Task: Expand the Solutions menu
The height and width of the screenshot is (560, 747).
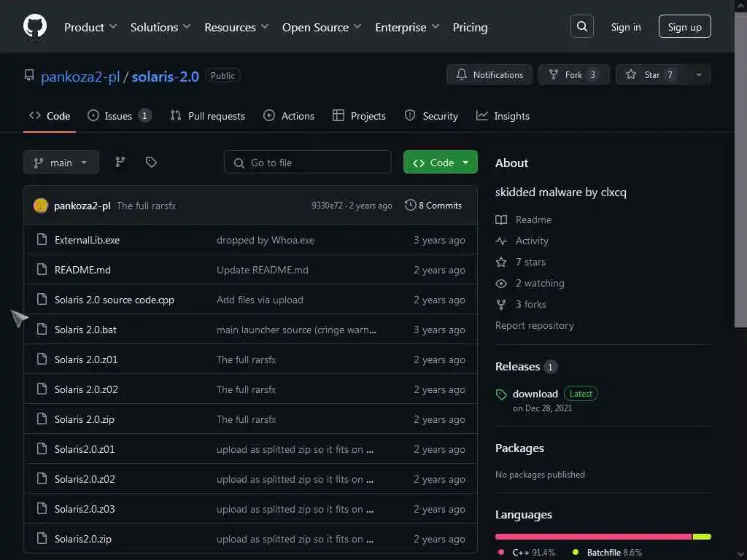Action: coord(160,27)
